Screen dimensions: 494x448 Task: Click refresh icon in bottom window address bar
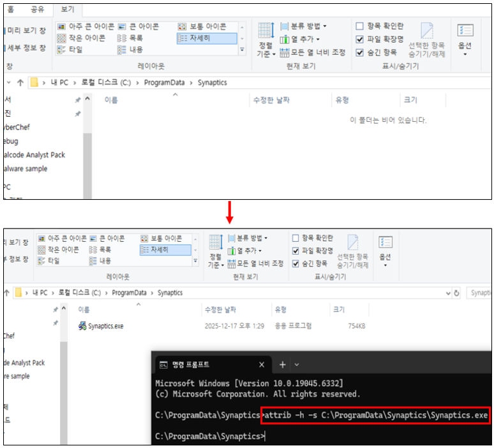(456, 294)
